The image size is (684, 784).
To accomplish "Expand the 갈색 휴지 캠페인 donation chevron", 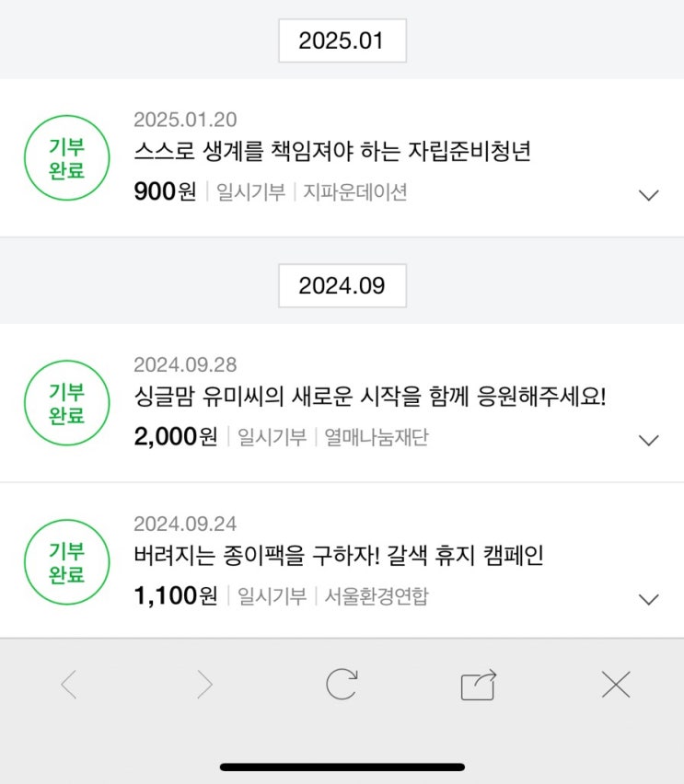I will click(x=648, y=599).
